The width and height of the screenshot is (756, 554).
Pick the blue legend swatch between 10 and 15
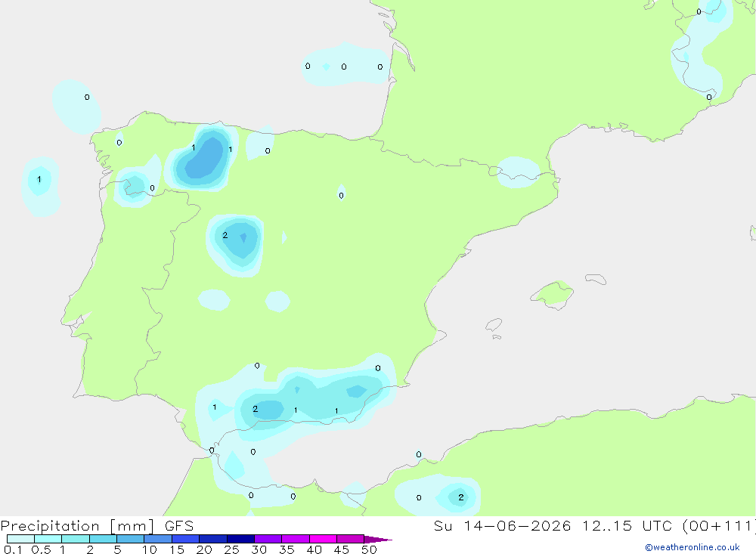point(158,539)
